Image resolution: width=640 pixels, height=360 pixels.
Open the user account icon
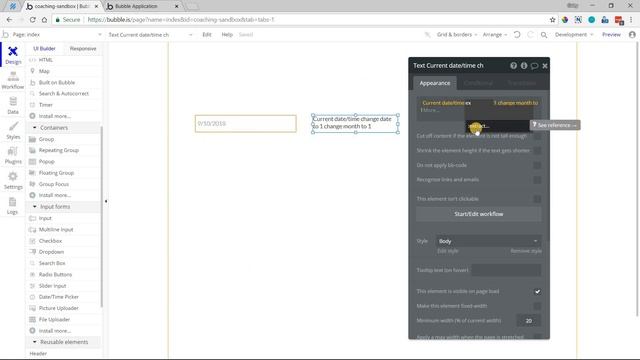632,35
